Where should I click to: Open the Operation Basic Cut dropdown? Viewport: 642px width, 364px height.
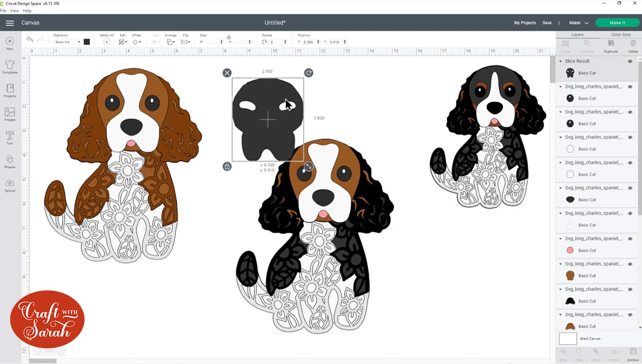click(x=67, y=42)
